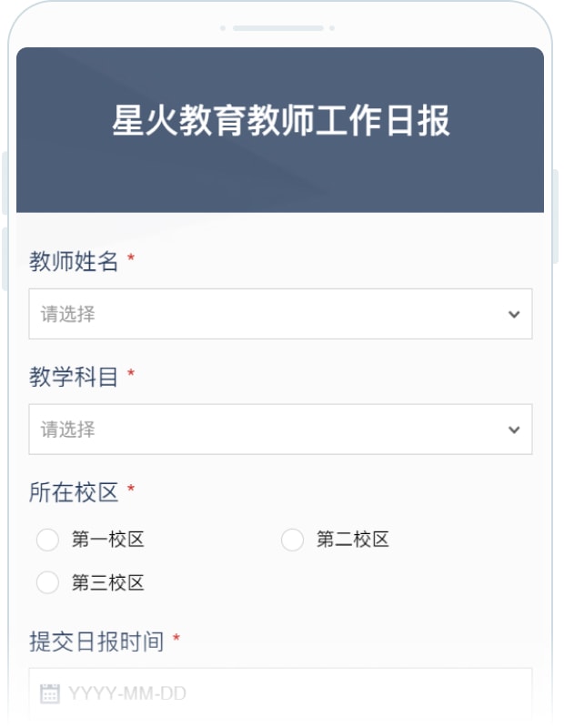Click the phone speaker bar at top

click(277, 28)
